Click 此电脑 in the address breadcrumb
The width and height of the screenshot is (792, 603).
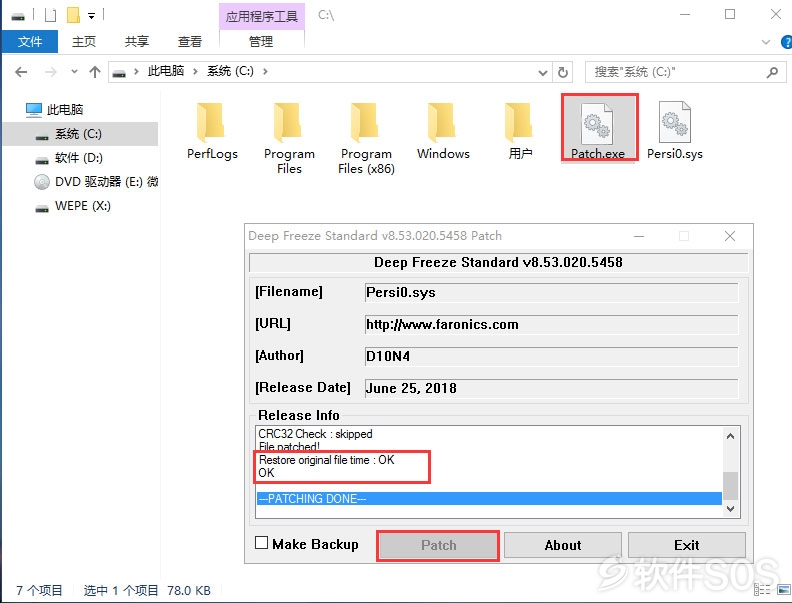tap(166, 71)
